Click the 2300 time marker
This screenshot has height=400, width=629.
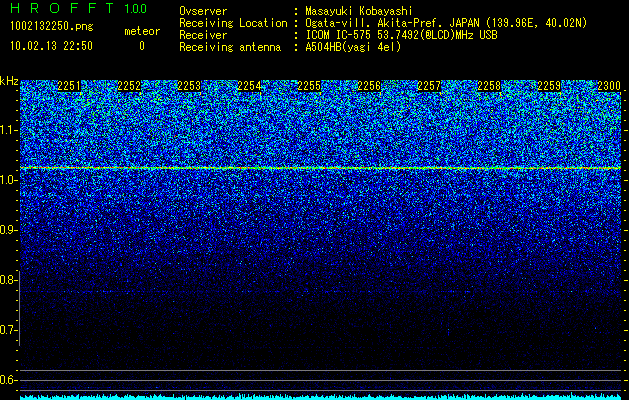(609, 86)
